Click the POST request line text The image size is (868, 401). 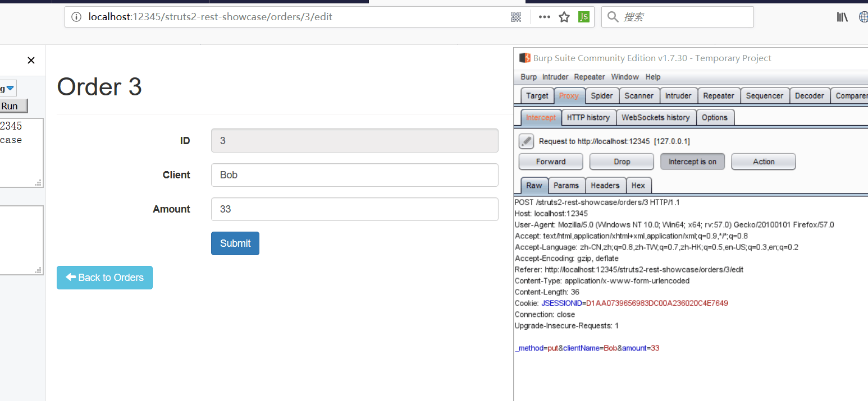tap(597, 202)
